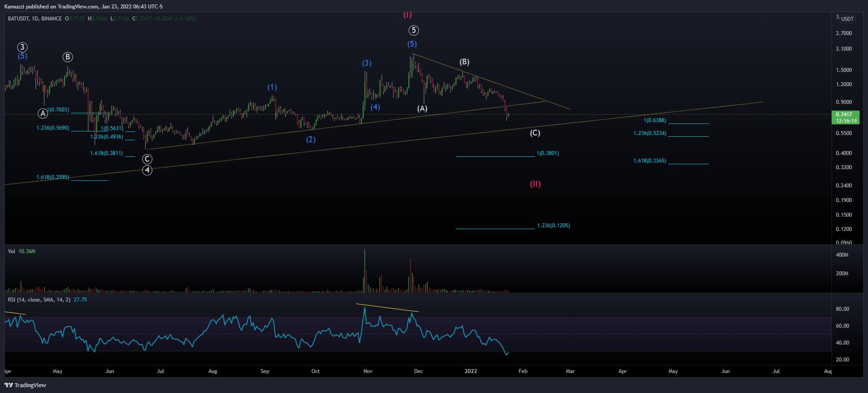Select the Fibonacci label 1(0.3801)
The image size is (868, 393).
[548, 153]
